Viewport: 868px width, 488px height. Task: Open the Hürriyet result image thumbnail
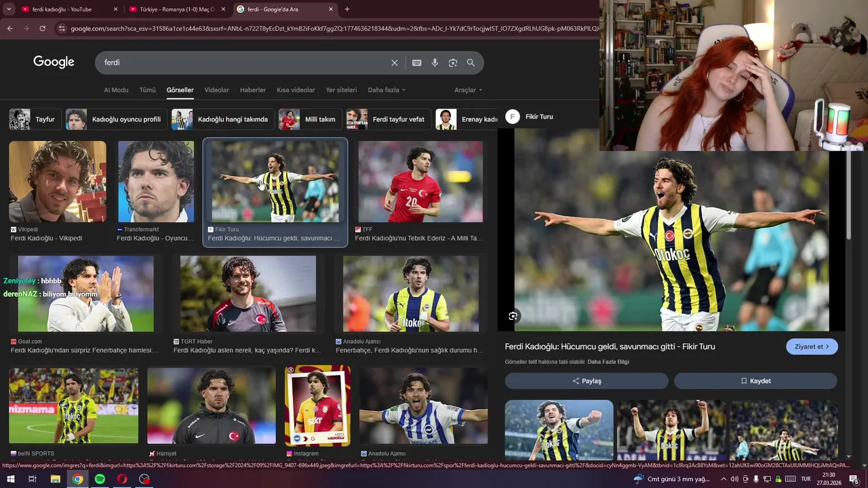(212, 405)
